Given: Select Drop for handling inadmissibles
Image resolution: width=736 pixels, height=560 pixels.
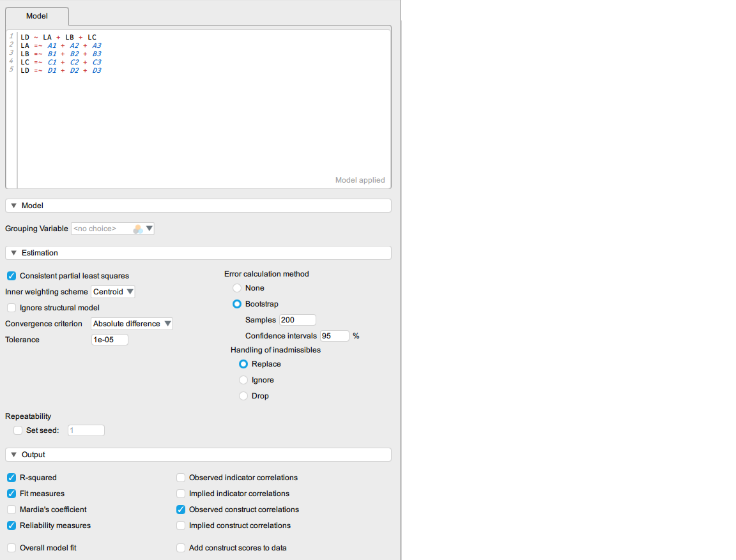Looking at the screenshot, I should [x=243, y=396].
